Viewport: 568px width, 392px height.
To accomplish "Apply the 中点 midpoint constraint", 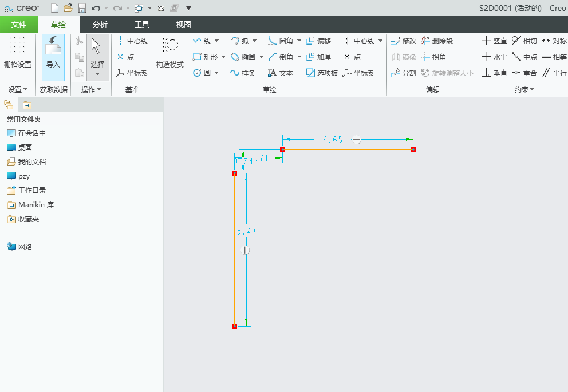I will pos(524,57).
